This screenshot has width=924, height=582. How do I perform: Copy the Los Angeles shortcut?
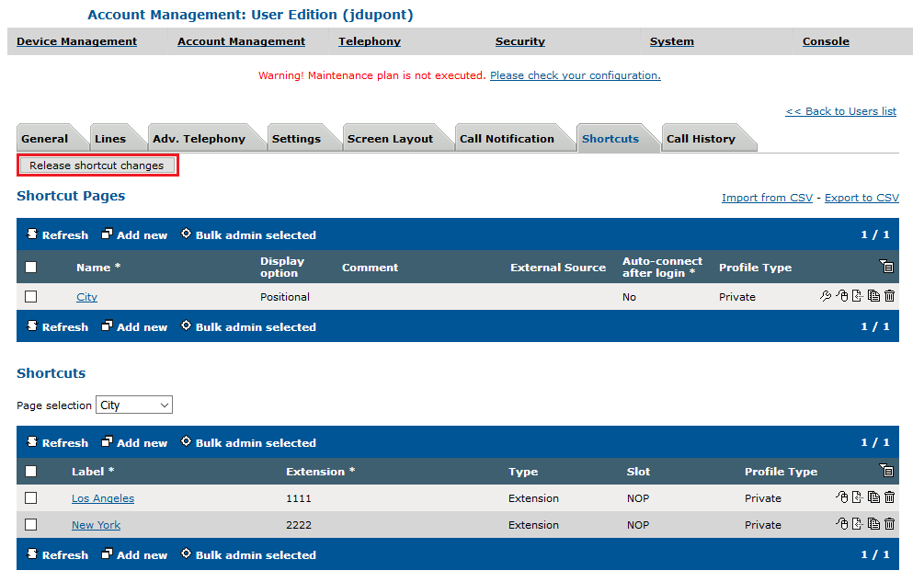874,497
